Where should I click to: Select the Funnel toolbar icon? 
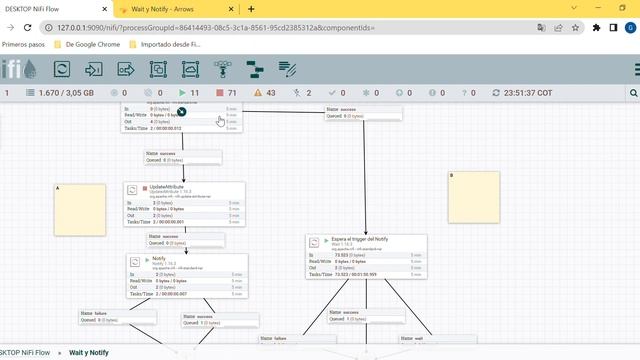tap(222, 69)
